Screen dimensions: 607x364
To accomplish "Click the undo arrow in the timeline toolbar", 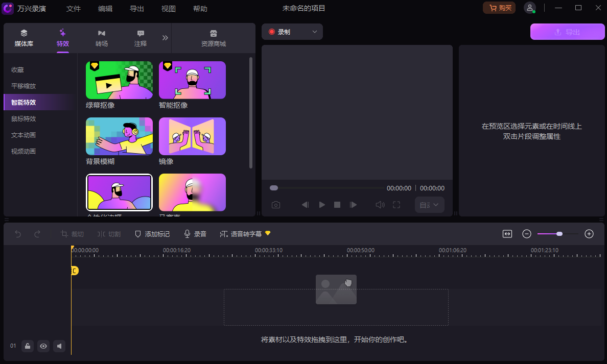I will pos(18,233).
